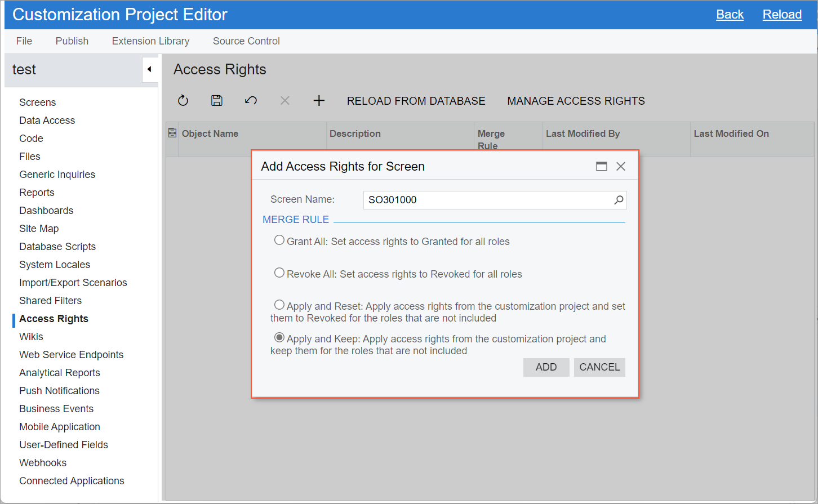Open Code in navigation pane
Viewport: 818px width, 504px height.
(31, 139)
